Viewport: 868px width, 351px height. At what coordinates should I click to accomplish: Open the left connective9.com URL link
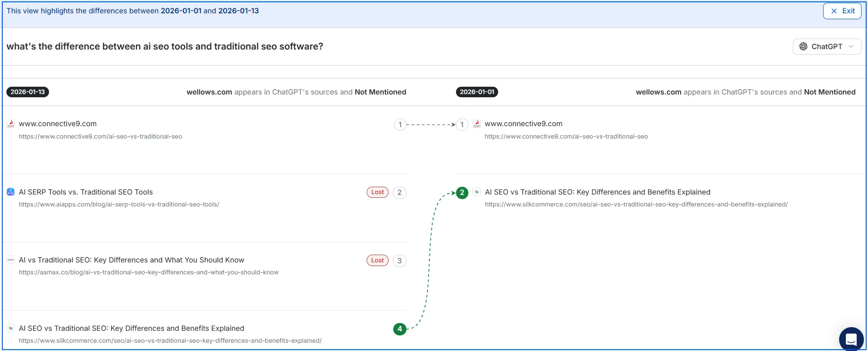click(100, 136)
